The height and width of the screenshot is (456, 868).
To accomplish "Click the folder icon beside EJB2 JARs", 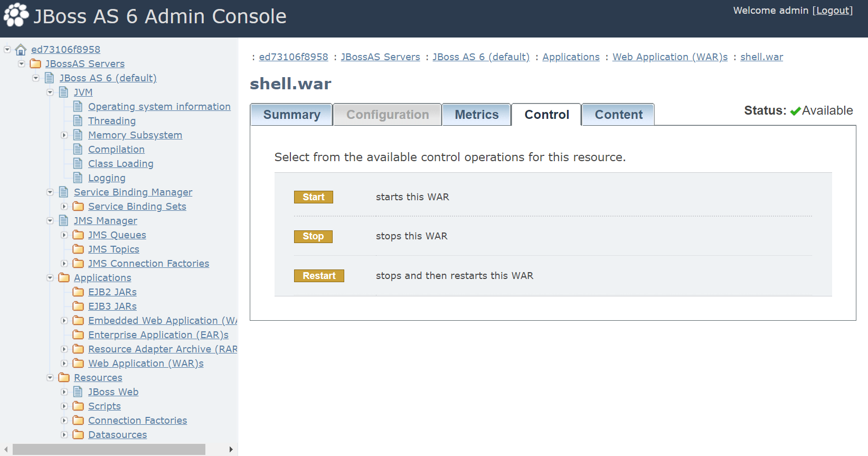I will click(x=78, y=292).
